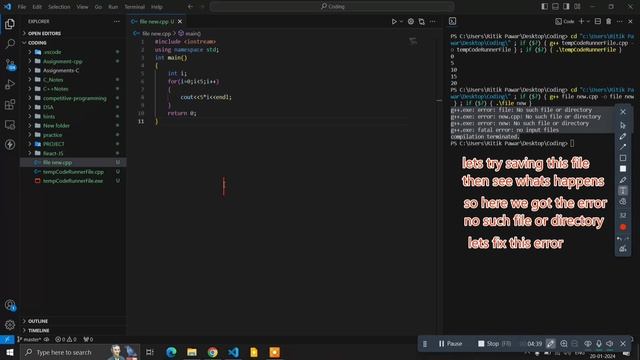Open Source Control view in activity bar
The width and height of the screenshot is (640, 360).
[x=10, y=64]
